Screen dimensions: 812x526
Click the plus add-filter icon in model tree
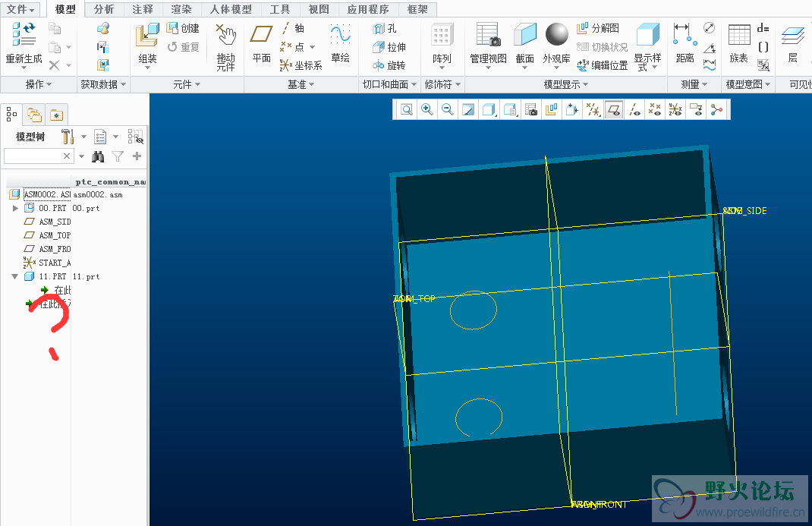coord(137,156)
